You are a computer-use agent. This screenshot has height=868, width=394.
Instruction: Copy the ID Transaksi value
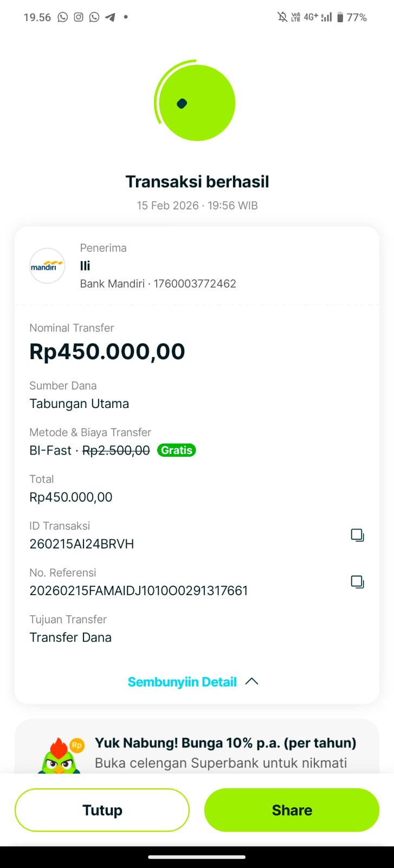point(357,535)
